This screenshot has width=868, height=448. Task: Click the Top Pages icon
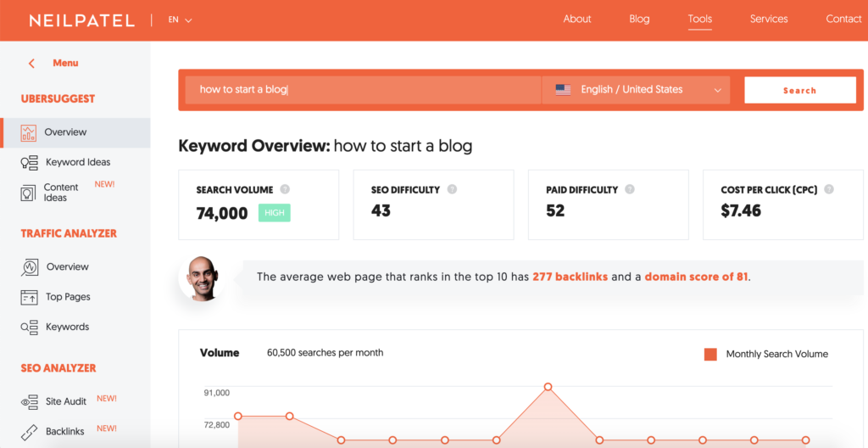pos(29,297)
